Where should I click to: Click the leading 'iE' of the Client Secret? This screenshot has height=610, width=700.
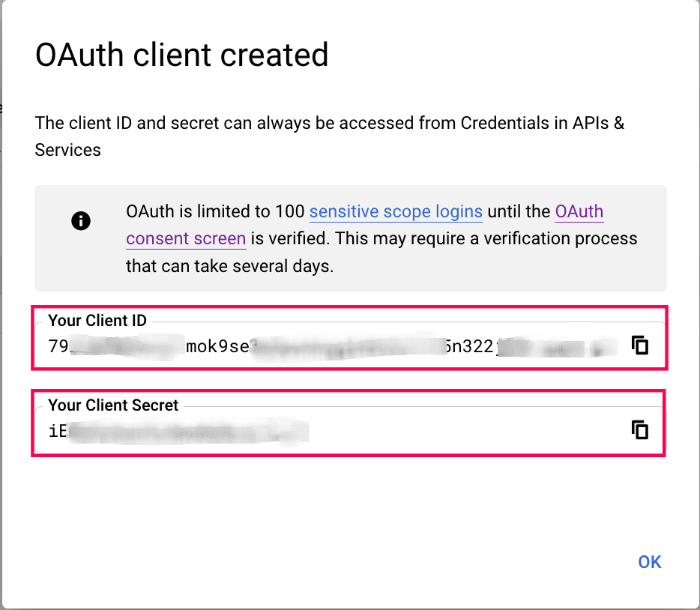(x=58, y=431)
